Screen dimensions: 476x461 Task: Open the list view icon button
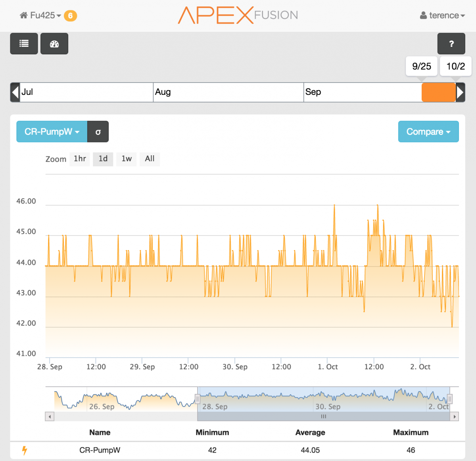coord(24,44)
